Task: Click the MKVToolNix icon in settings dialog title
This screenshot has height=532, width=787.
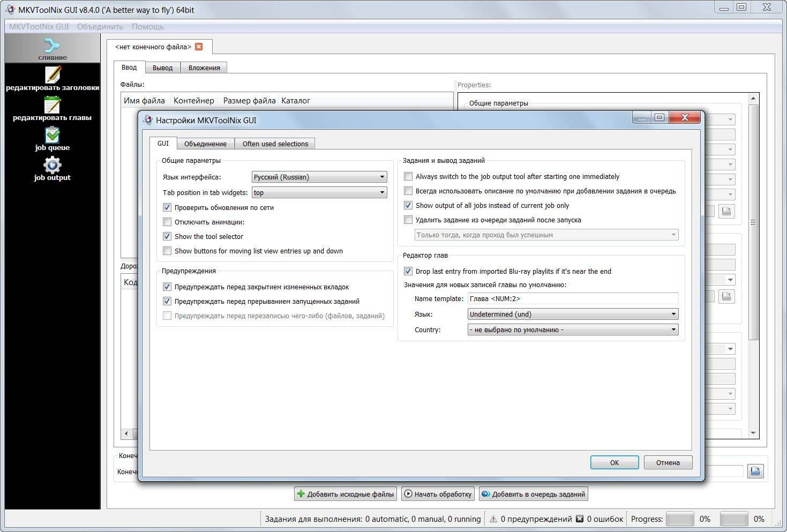Action: pyautogui.click(x=148, y=120)
